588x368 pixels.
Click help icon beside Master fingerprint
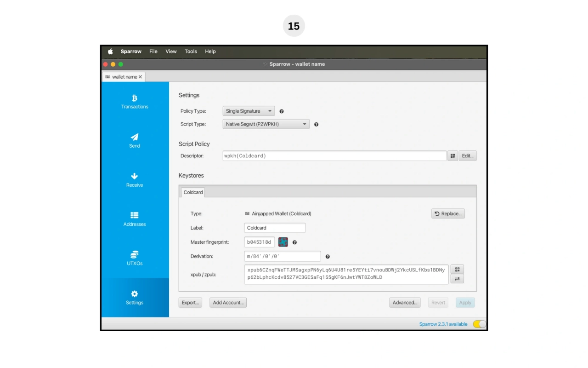point(294,242)
